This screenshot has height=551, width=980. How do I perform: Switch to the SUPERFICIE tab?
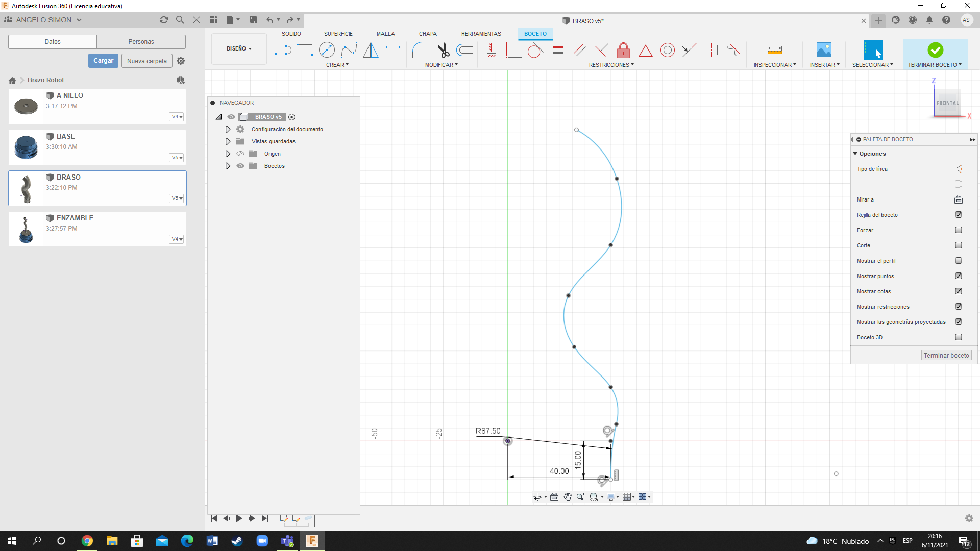click(x=338, y=34)
